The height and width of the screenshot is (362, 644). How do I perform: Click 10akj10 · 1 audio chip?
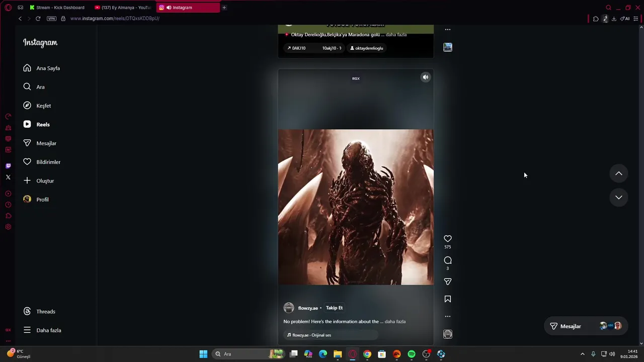[332, 48]
